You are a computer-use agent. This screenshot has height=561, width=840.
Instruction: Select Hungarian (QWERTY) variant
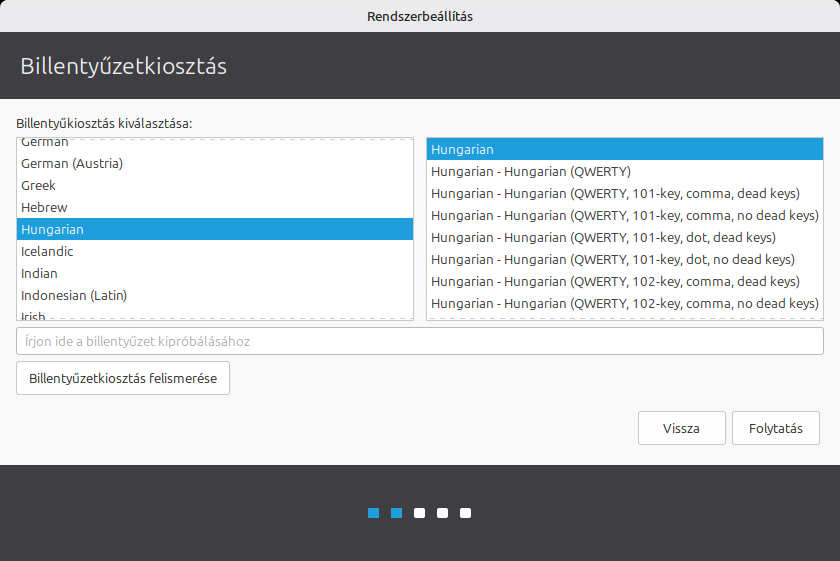click(530, 171)
